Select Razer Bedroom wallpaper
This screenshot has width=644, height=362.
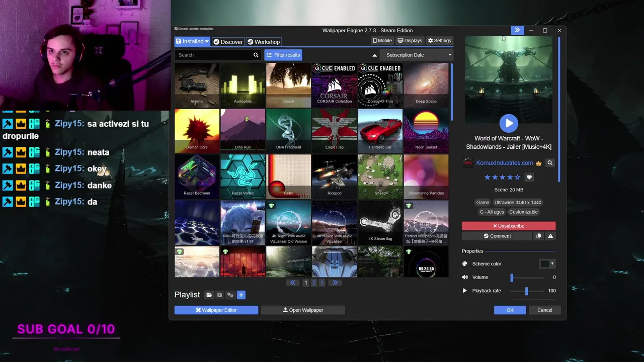197,176
